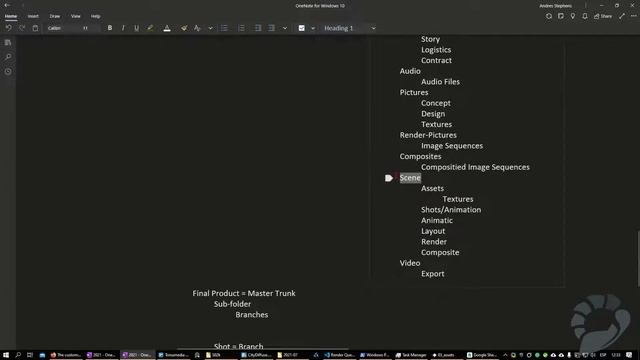640x360 pixels.
Task: Click the clipboard Paste icon
Action: pyautogui.click(x=36, y=28)
